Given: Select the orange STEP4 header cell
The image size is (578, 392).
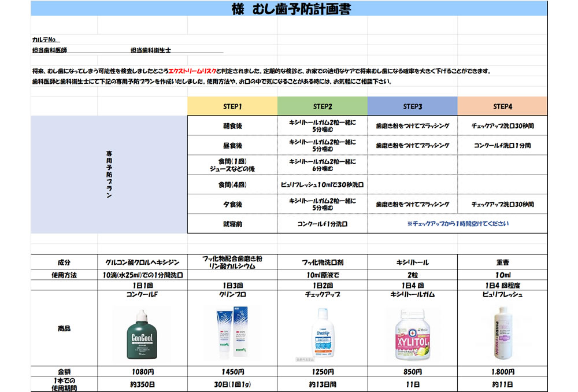Looking at the screenshot, I should coord(502,106).
